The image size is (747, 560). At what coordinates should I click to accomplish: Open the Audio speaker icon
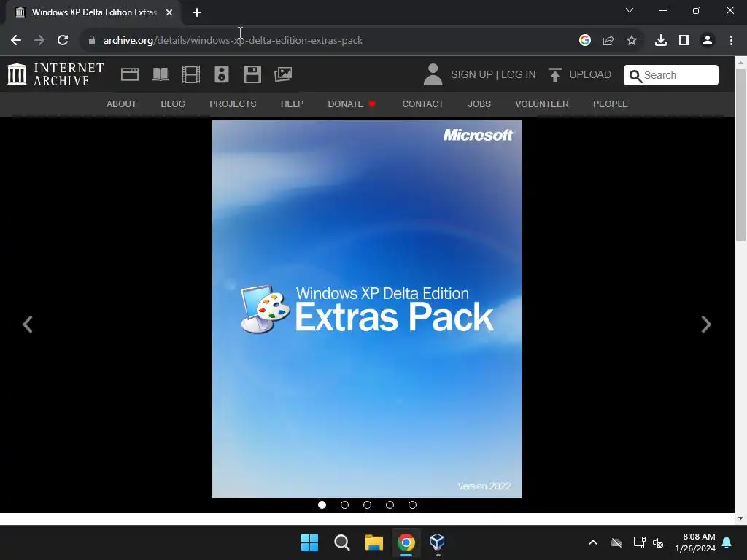[x=222, y=74]
